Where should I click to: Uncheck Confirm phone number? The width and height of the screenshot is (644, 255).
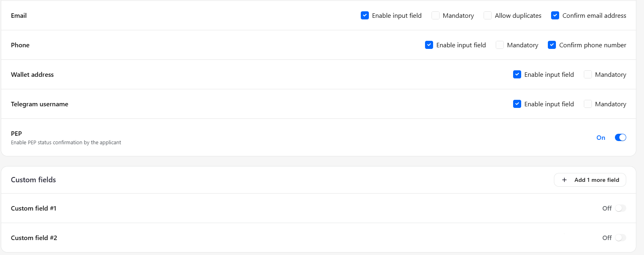(552, 45)
